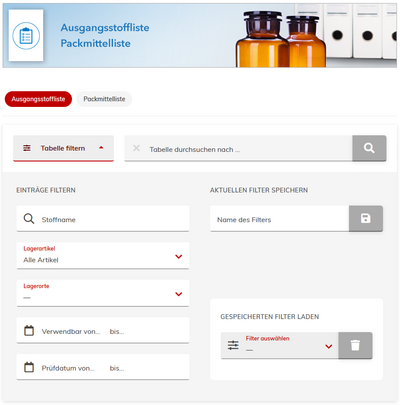Click the Name des Filters input
The width and height of the screenshot is (400, 405).
[x=279, y=219]
